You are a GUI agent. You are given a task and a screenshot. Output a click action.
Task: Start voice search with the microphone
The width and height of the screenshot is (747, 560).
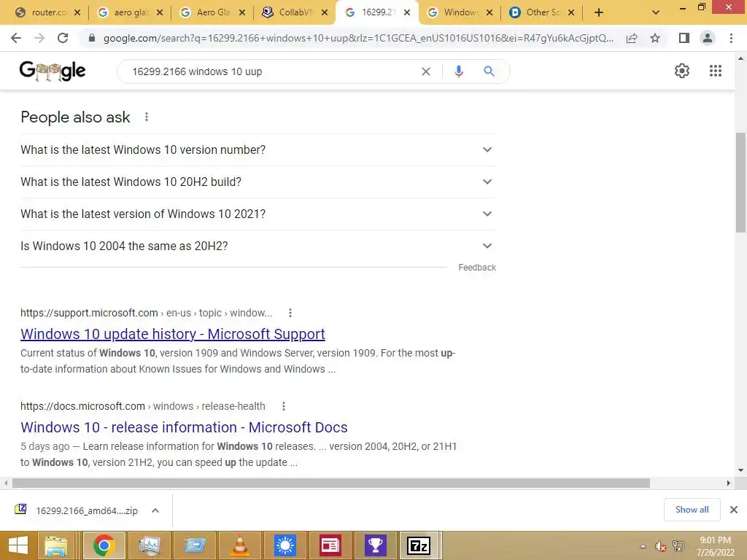(458, 71)
